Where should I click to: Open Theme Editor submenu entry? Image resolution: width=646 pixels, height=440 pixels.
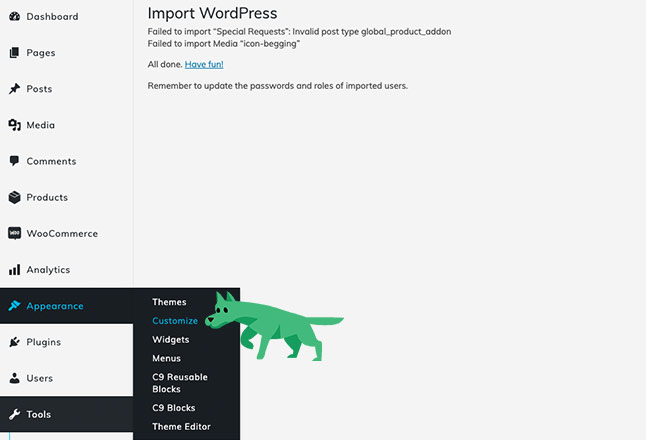click(181, 427)
